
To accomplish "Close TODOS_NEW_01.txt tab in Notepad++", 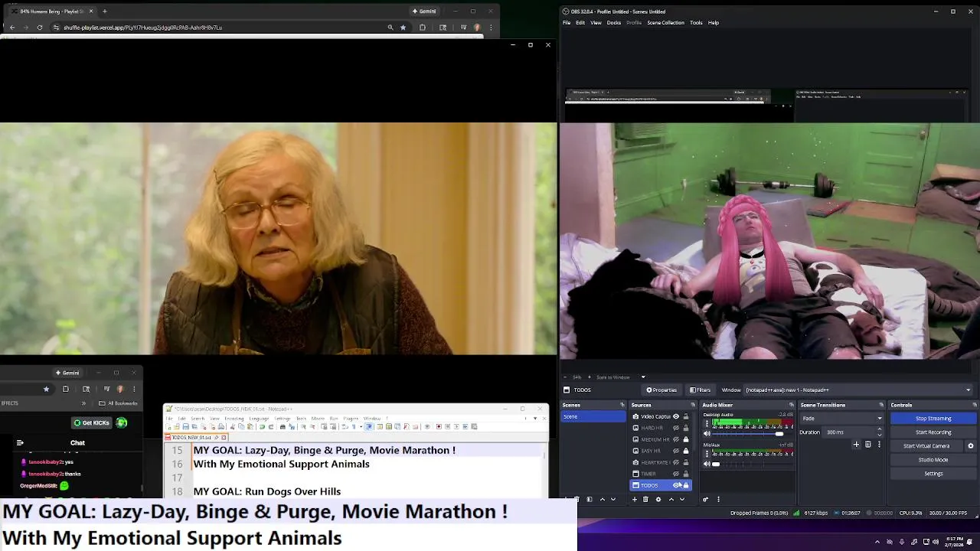I will coord(224,437).
